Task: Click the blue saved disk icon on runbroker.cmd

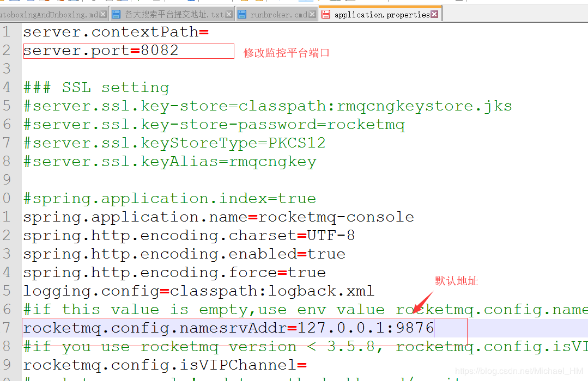Action: pos(243,14)
